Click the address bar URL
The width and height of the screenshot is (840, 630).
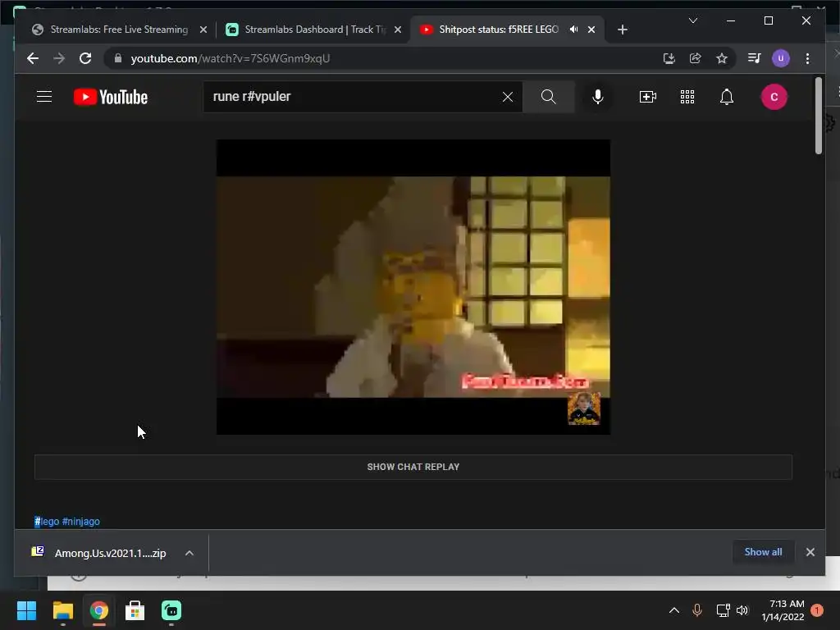click(x=231, y=58)
